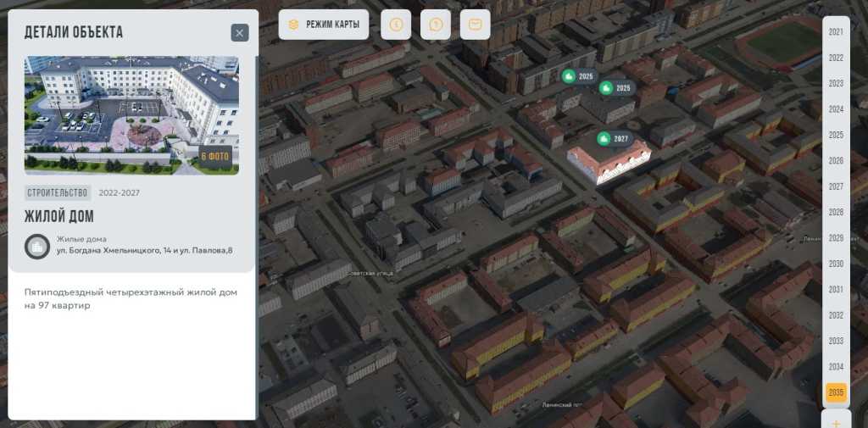Select year 2030 on the timeline
The image size is (868, 428).
[836, 264]
